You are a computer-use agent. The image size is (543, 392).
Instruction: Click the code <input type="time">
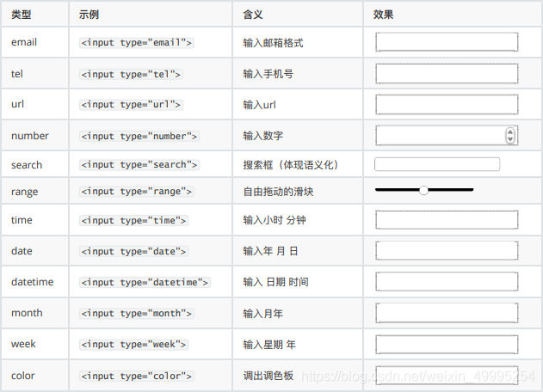click(x=133, y=220)
